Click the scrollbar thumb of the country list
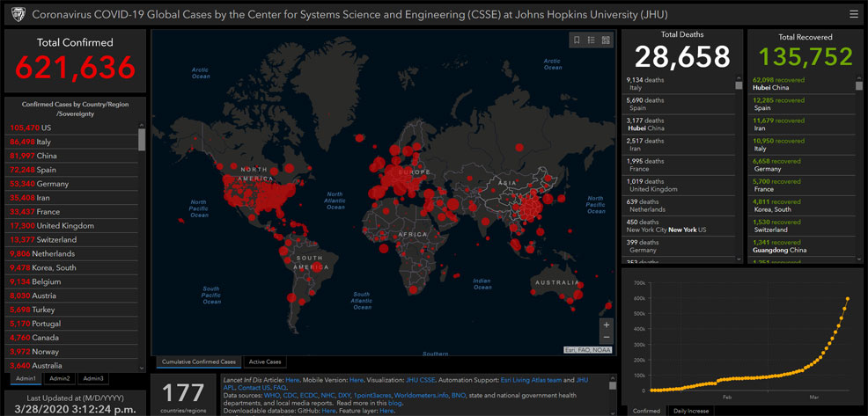This screenshot has height=416, width=868. point(142,140)
